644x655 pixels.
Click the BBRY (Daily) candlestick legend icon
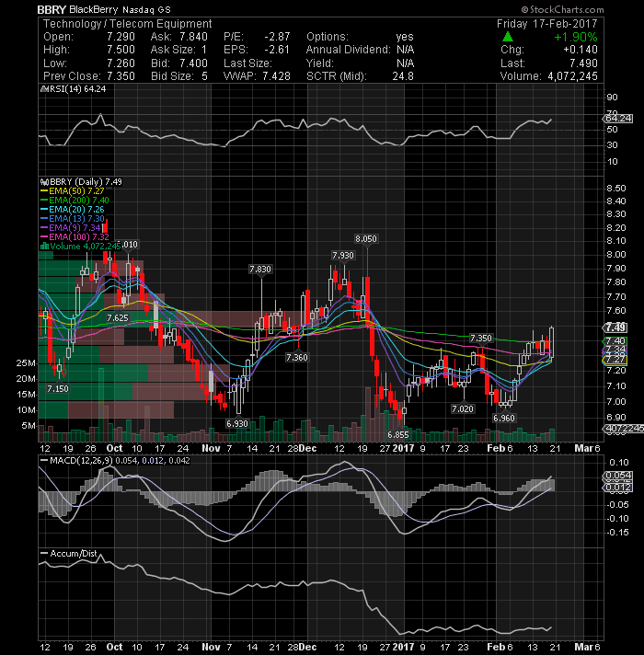(44, 182)
